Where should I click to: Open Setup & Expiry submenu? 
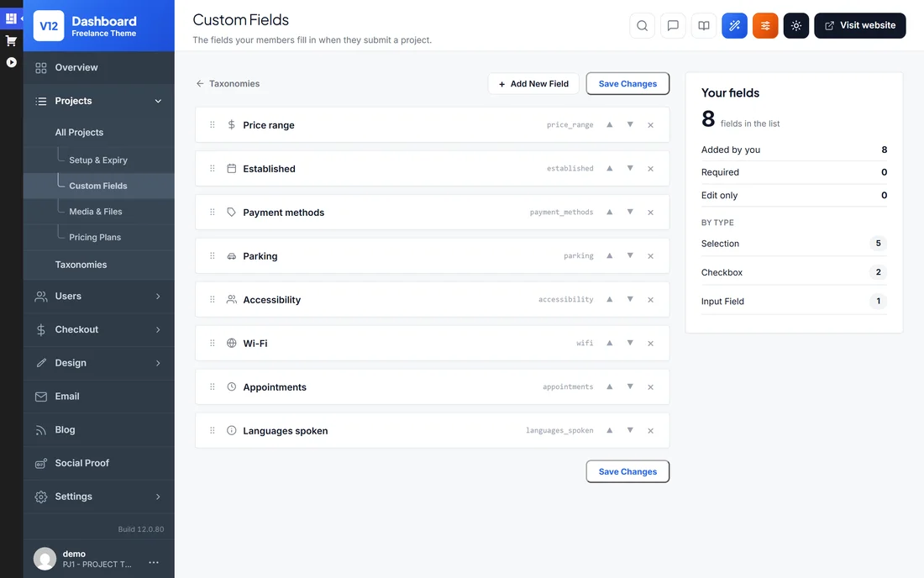point(97,160)
